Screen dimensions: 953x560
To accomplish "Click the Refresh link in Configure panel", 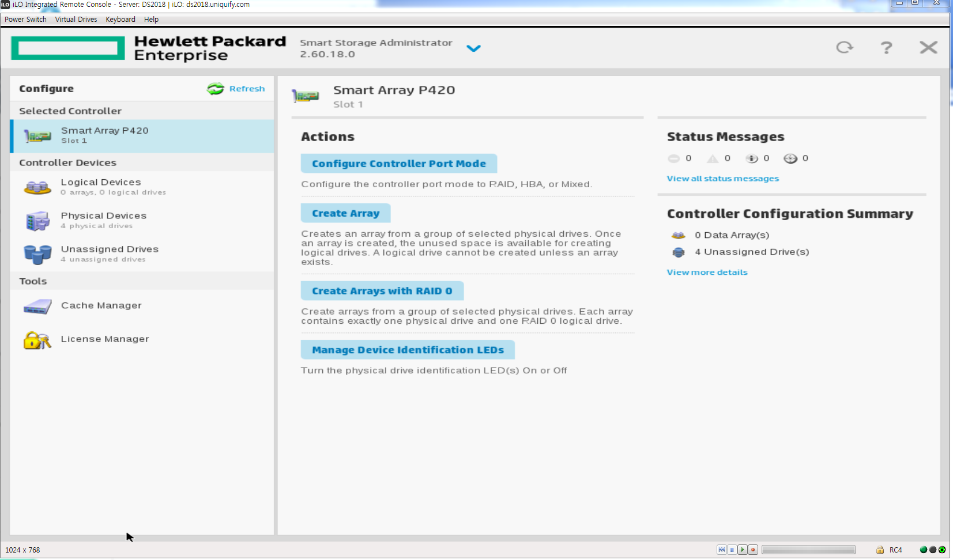I will [x=247, y=89].
